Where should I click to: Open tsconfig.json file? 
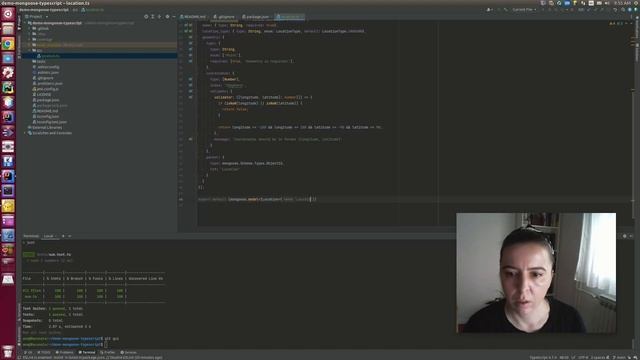point(48,116)
